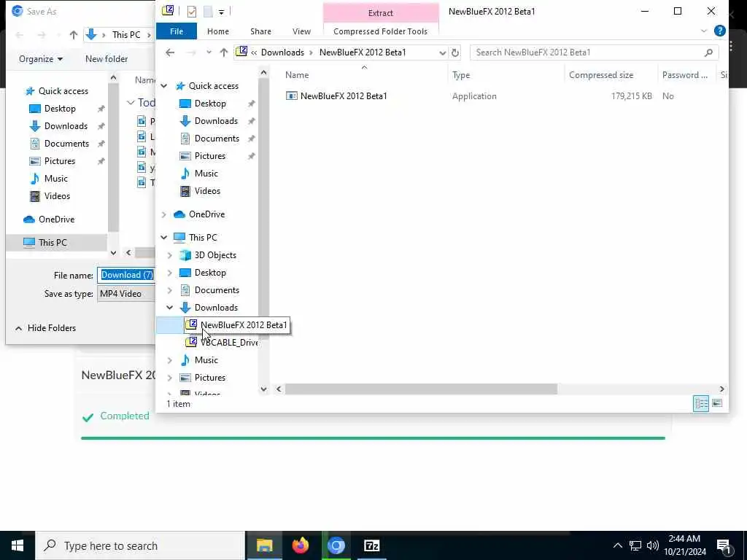Select the NewBlueFX 2012 Beta1 application file
The image size is (747, 560).
pos(343,96)
